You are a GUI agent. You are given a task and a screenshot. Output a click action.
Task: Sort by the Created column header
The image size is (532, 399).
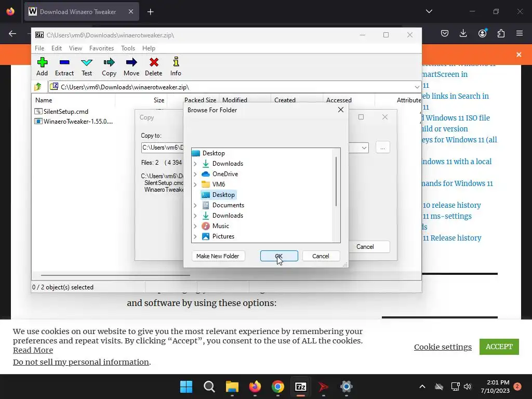285,100
